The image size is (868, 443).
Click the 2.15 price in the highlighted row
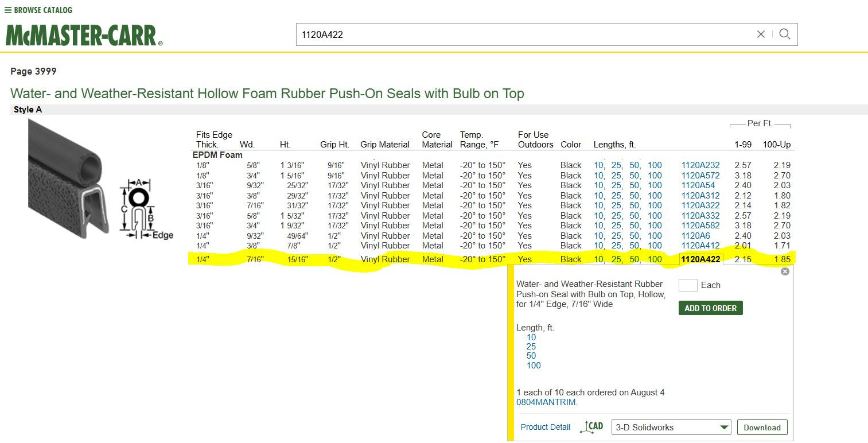pyautogui.click(x=743, y=259)
